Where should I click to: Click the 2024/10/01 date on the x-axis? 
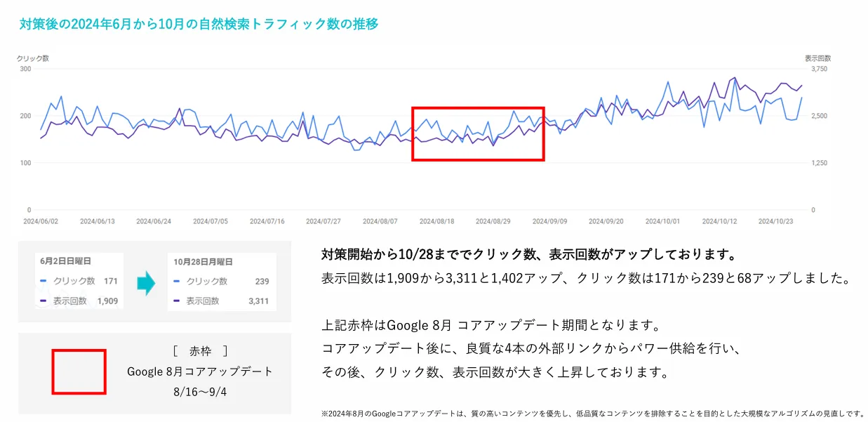pos(662,220)
